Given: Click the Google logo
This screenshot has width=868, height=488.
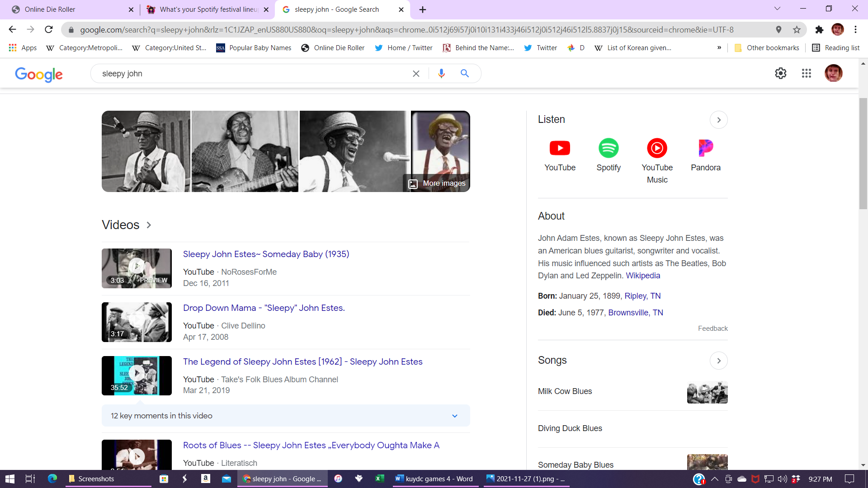Looking at the screenshot, I should click(39, 74).
